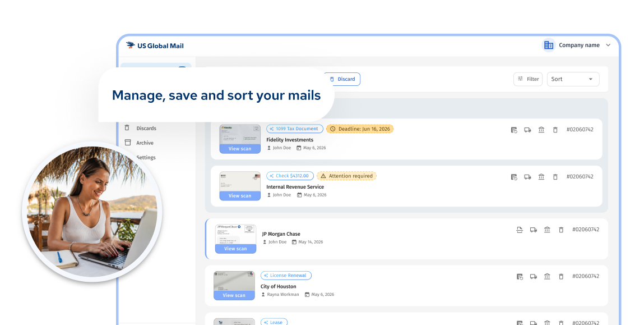Screen dimensions: 644x325
Task: Open the Filter button
Action: 528,79
